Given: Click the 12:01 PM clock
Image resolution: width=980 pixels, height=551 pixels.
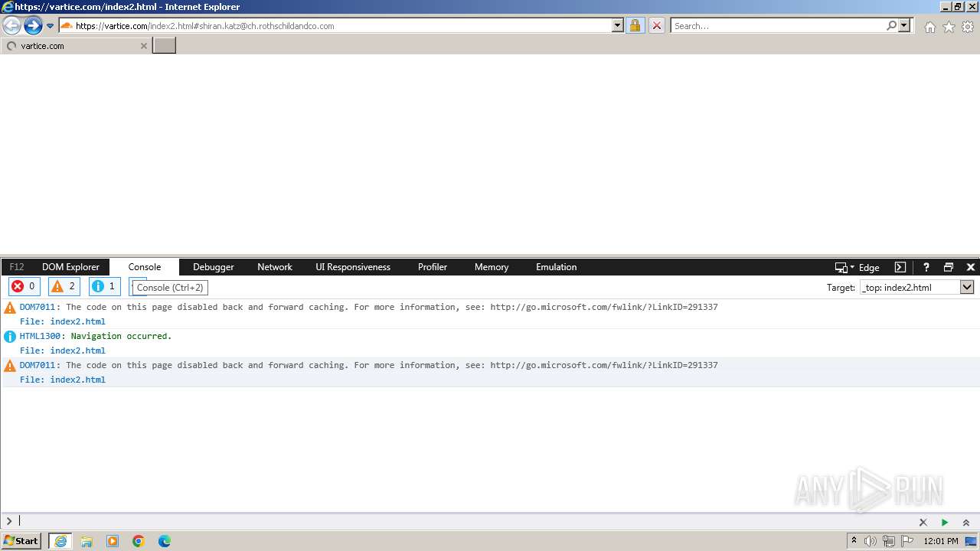Looking at the screenshot, I should coord(941,541).
